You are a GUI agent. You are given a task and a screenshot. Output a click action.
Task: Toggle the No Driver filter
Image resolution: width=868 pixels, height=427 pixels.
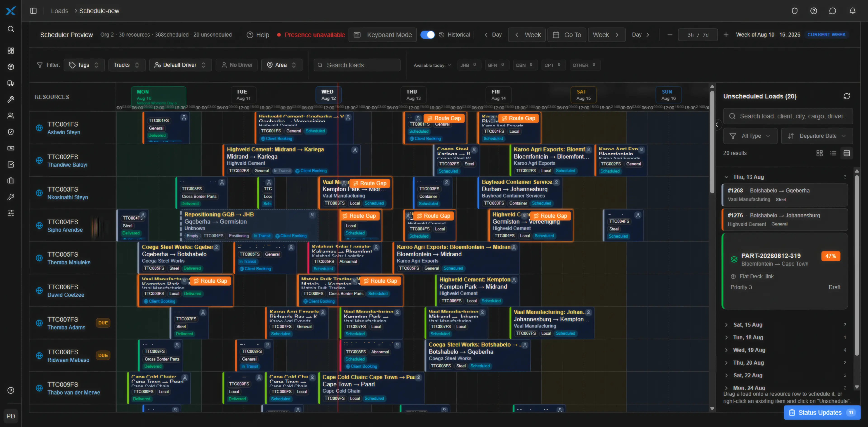click(236, 65)
